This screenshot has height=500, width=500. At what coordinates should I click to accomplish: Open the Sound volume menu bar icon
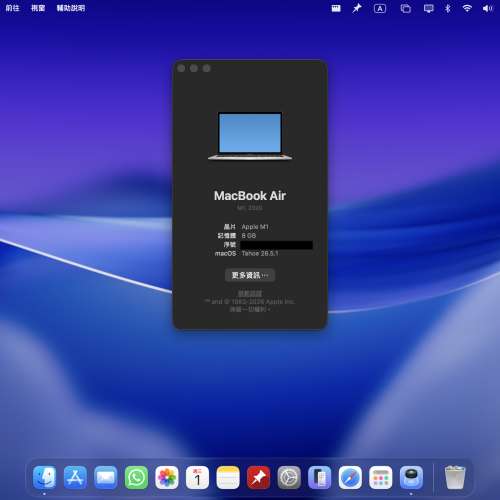[487, 8]
